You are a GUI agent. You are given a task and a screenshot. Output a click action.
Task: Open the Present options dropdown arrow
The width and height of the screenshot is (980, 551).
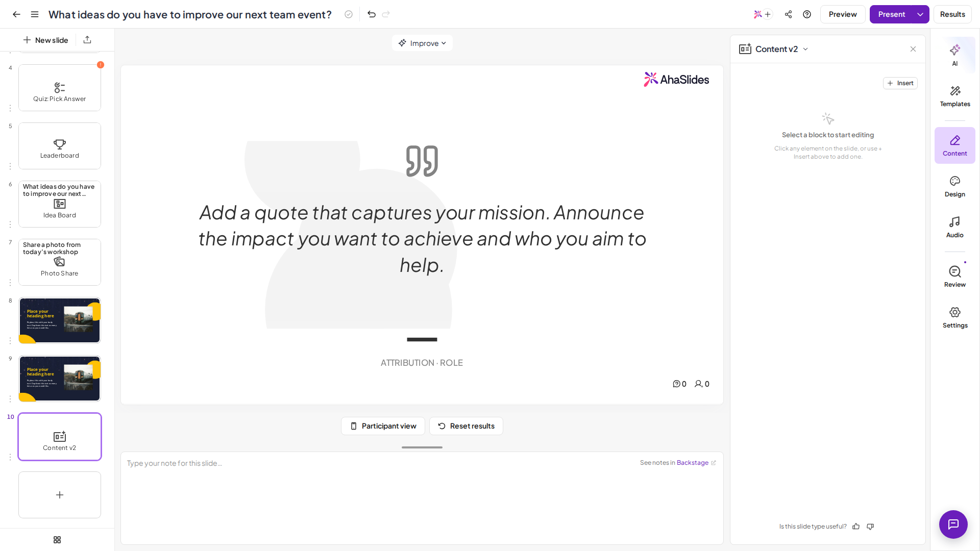(x=920, y=14)
